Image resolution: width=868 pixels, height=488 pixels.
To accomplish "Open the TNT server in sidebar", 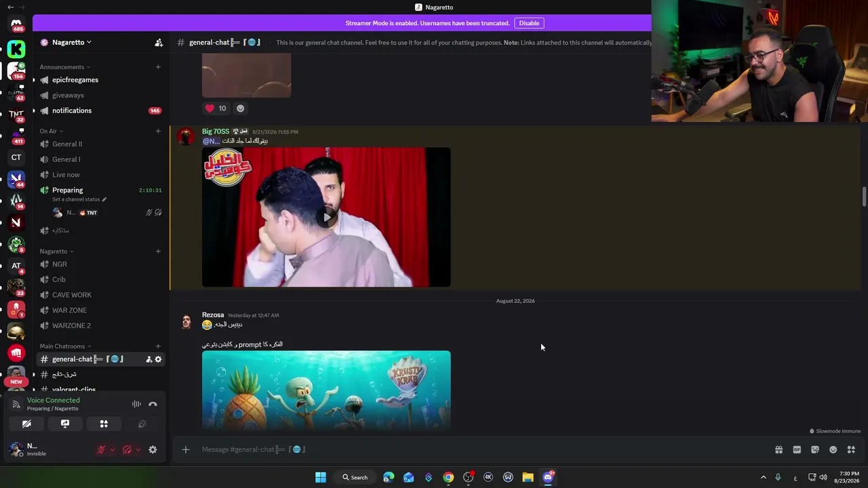I will tap(16, 113).
